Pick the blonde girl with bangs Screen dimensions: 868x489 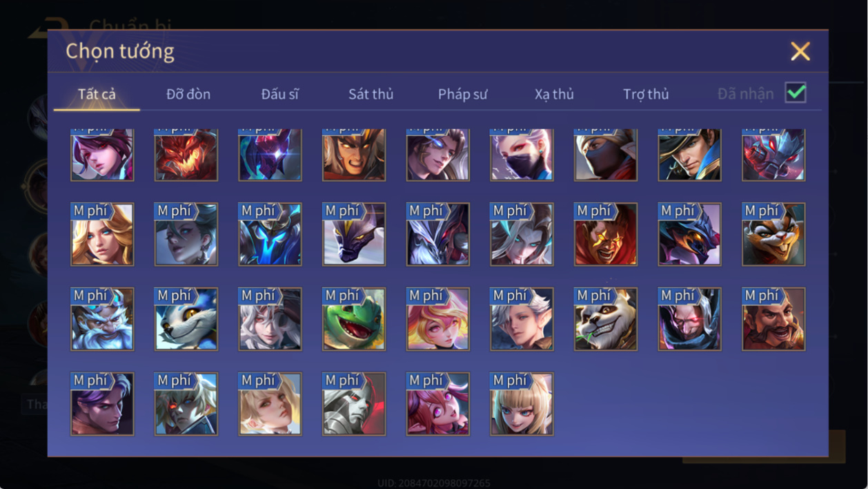pyautogui.click(x=522, y=404)
